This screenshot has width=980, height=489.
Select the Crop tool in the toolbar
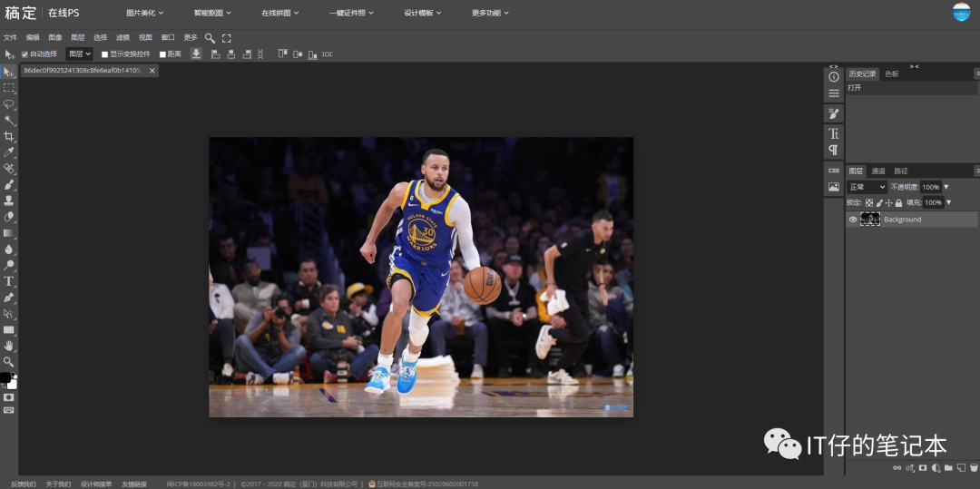coord(9,136)
